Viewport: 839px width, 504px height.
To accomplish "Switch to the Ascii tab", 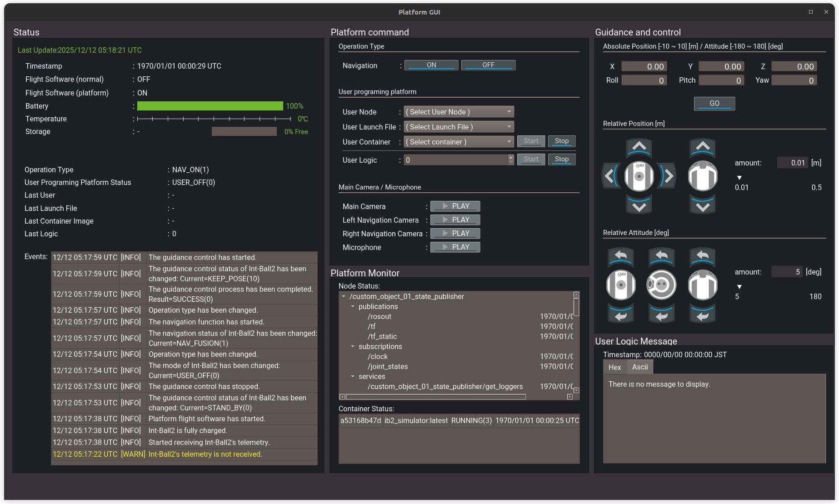I will pos(640,367).
